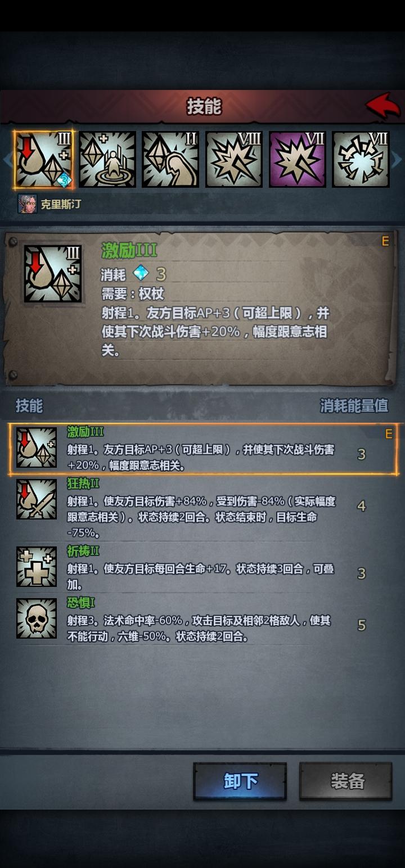This screenshot has height=868, width=405.
Task: Select the purple burst skill slot marked VII
Action: pos(298,160)
